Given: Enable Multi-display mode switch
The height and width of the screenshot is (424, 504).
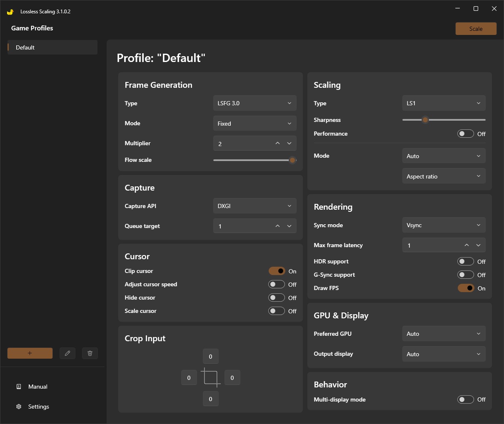Looking at the screenshot, I should [465, 399].
